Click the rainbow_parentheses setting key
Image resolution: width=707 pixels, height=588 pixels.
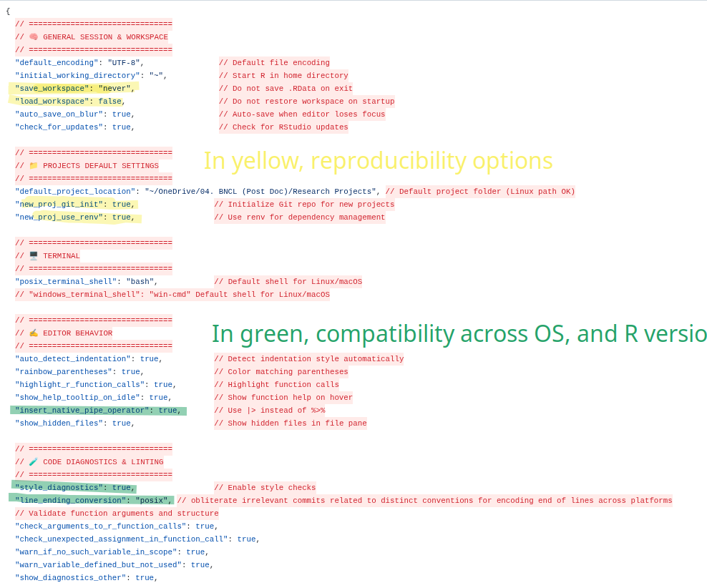(x=63, y=372)
